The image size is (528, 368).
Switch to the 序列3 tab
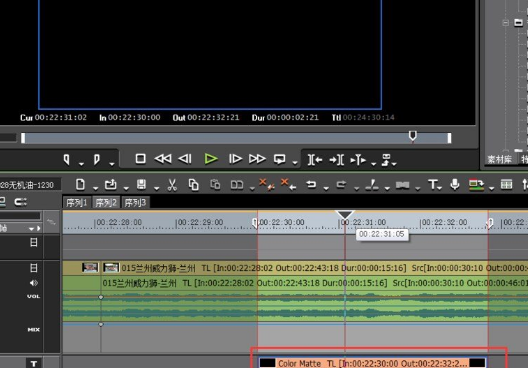pyautogui.click(x=135, y=203)
